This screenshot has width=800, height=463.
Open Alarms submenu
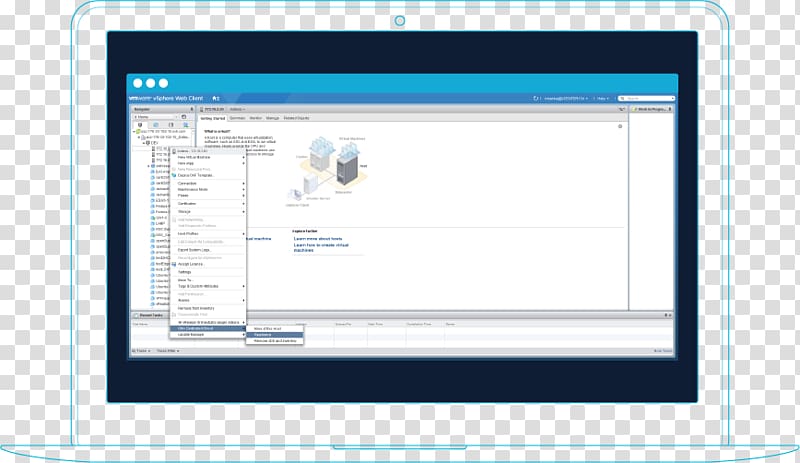tap(208, 300)
